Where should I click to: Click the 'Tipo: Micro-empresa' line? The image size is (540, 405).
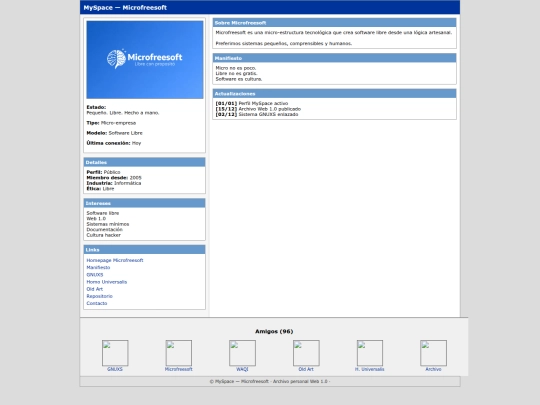pyautogui.click(x=111, y=123)
